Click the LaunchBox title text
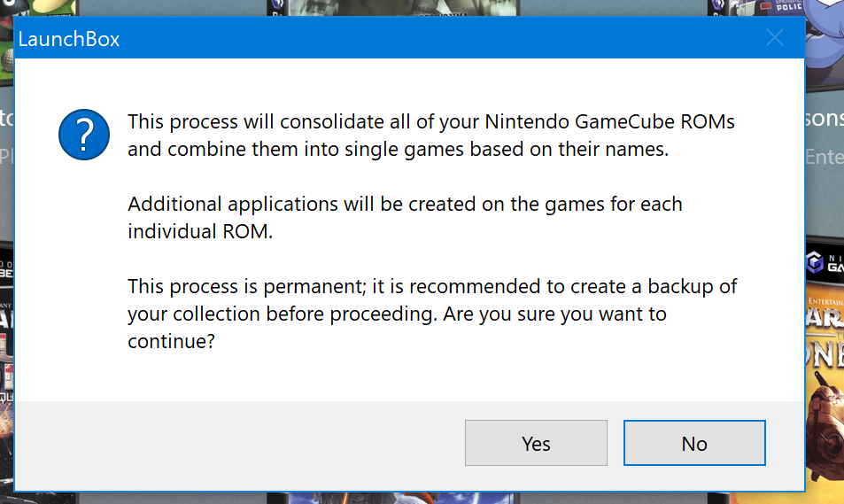The width and height of the screenshot is (844, 504). (x=69, y=39)
